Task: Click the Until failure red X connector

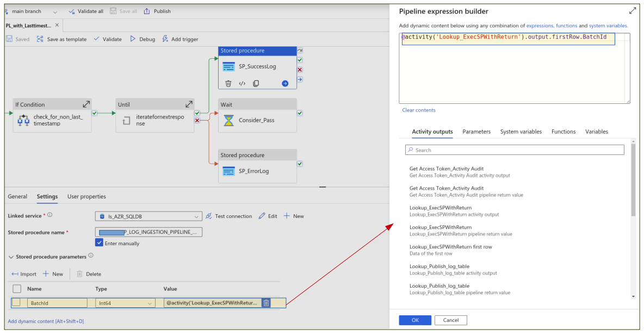Action: [197, 120]
